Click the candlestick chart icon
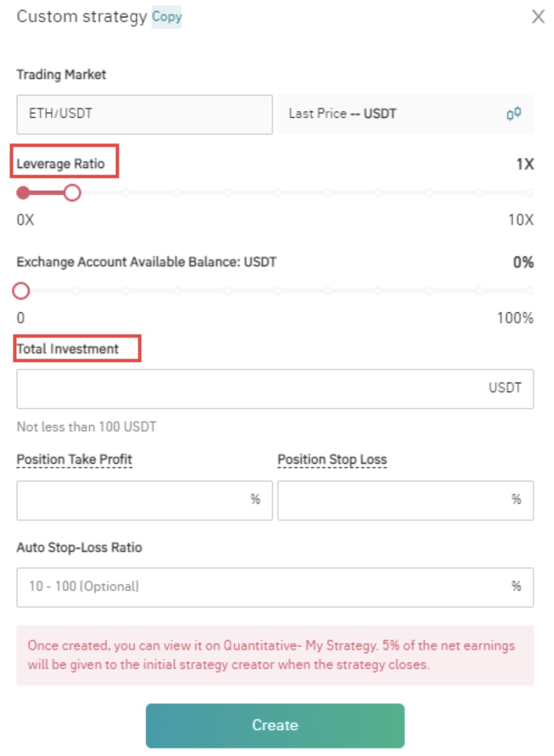 click(x=514, y=114)
